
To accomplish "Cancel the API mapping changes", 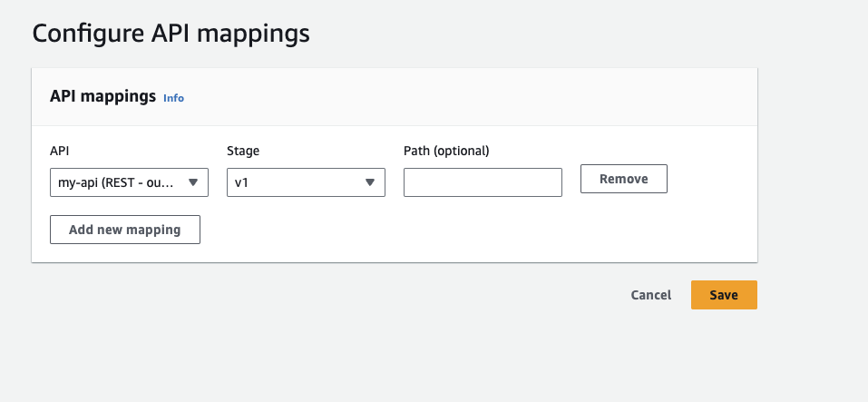I will [x=651, y=295].
